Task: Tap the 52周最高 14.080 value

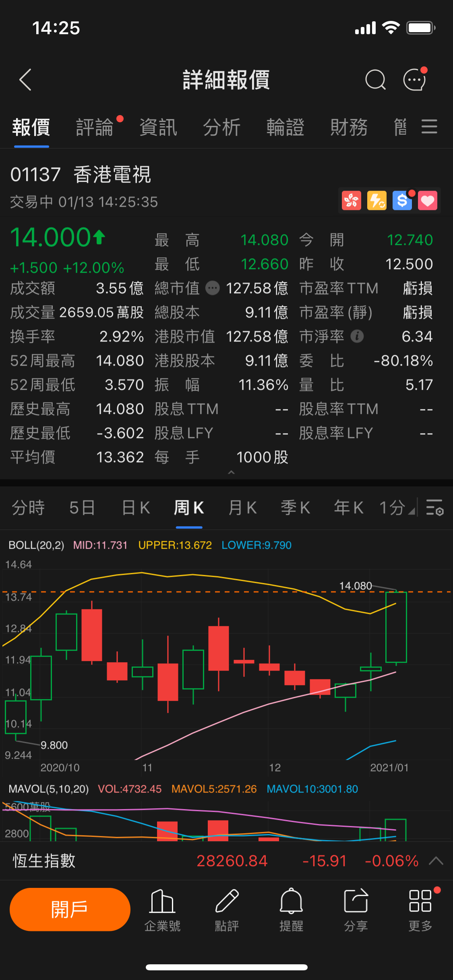Action: point(120,360)
